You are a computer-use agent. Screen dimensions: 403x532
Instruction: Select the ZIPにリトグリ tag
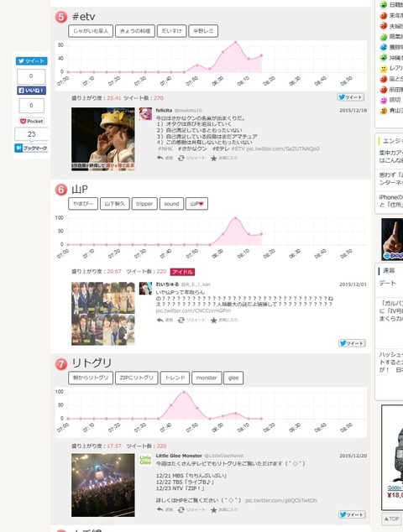pyautogui.click(x=137, y=378)
